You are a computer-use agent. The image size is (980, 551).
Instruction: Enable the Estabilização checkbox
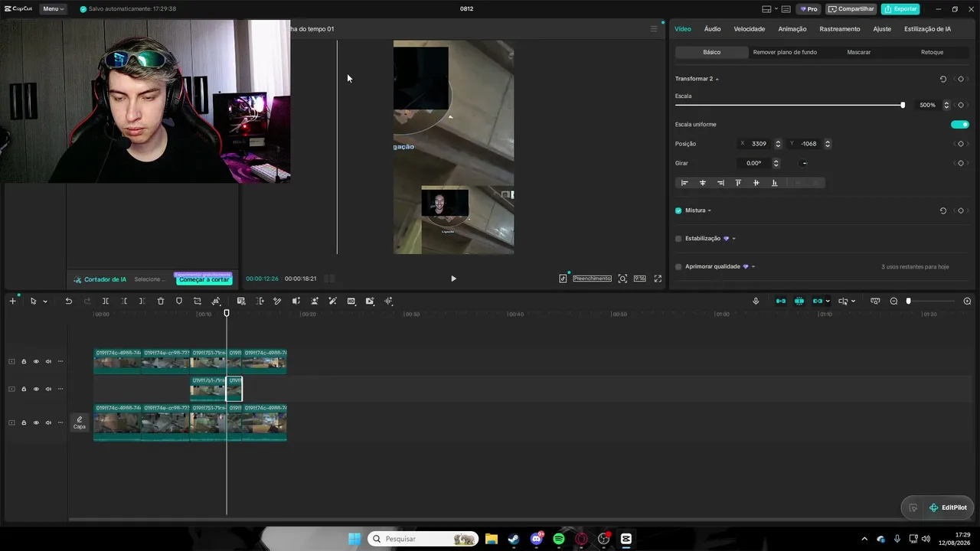click(678, 239)
